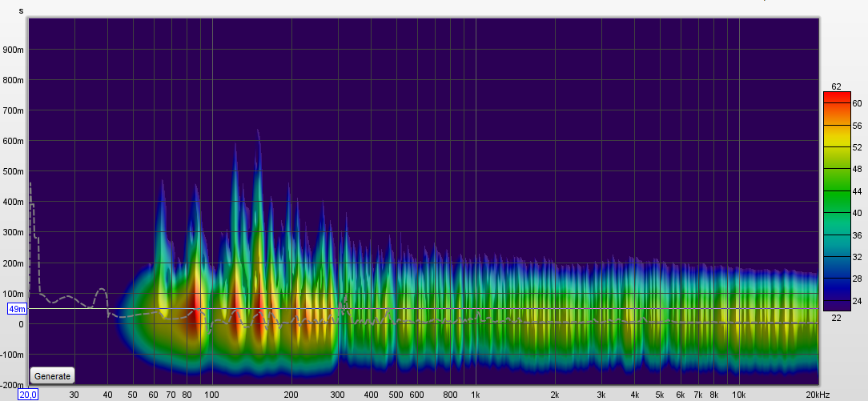Click the red hotspot just below 100 Hz
Image resolution: width=868 pixels, height=401 pixels.
tap(192, 306)
